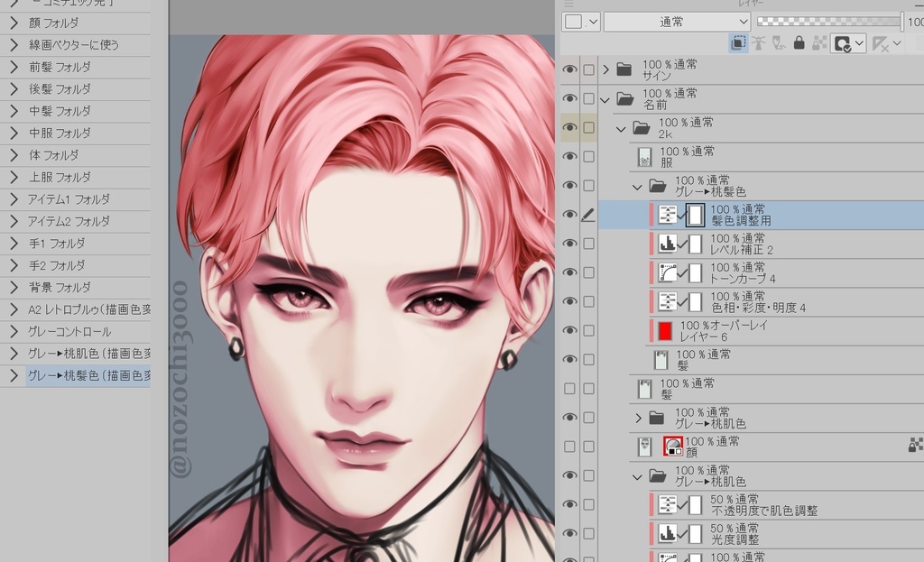Click the ruler display range icon
This screenshot has width=924, height=562.
(880, 43)
